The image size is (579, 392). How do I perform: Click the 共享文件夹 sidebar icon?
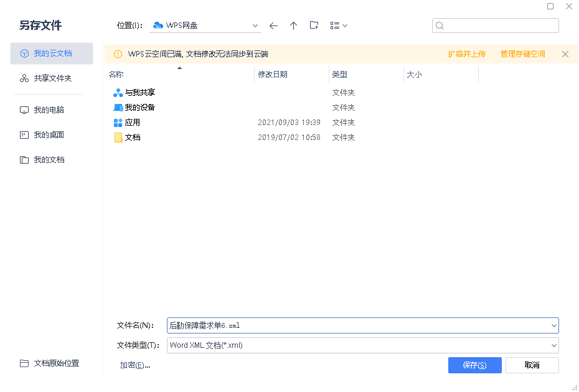click(24, 78)
